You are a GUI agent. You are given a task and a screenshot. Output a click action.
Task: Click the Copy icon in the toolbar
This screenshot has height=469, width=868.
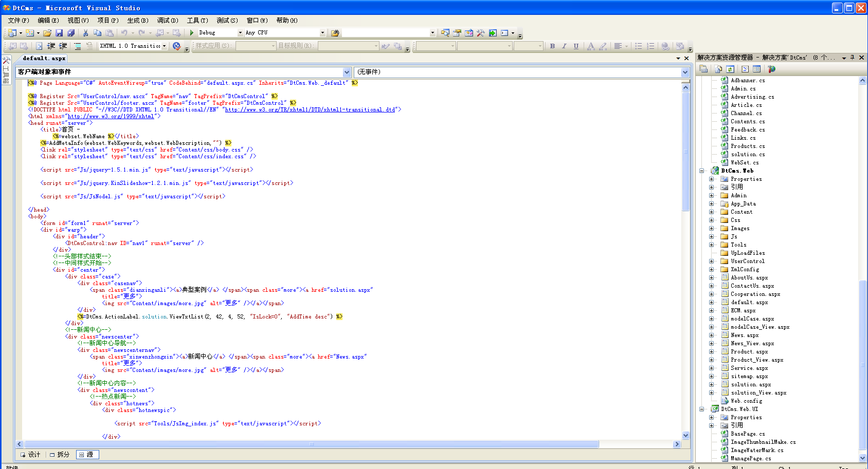97,33
